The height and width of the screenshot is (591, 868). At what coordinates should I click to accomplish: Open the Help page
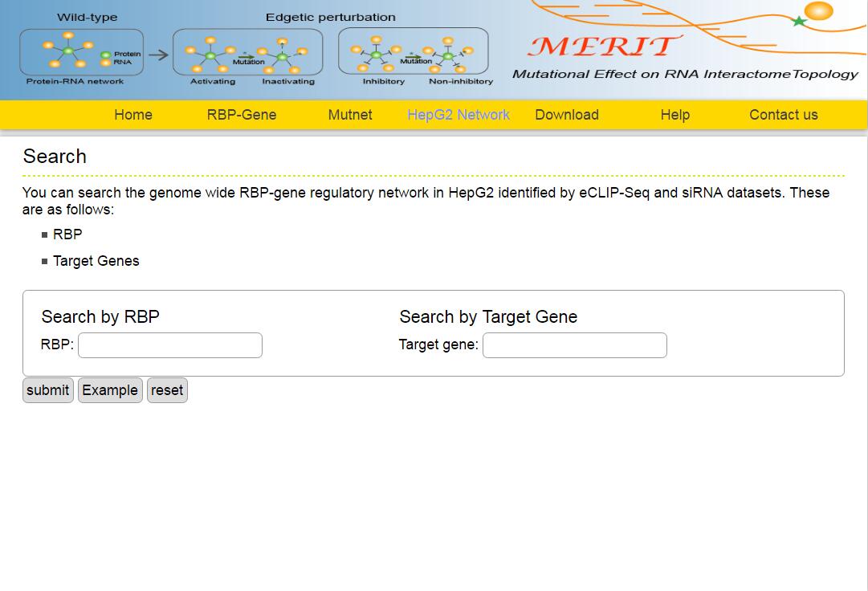675,115
